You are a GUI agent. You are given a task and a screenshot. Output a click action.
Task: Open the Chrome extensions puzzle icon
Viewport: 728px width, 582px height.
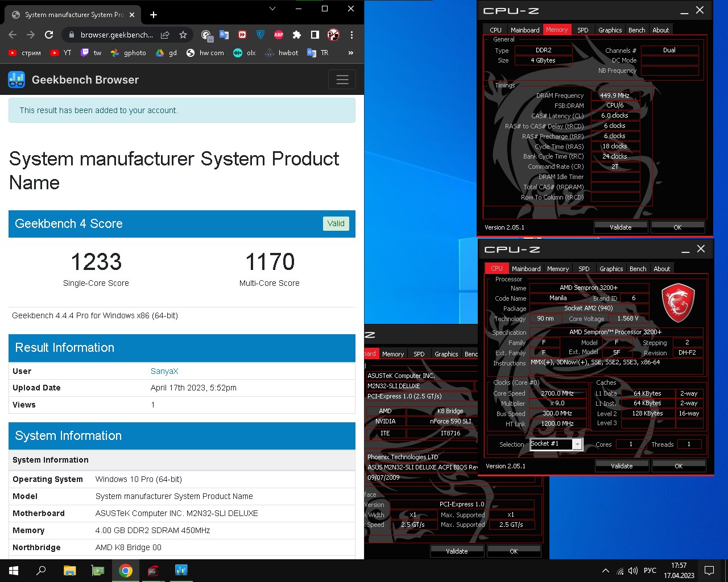point(297,35)
